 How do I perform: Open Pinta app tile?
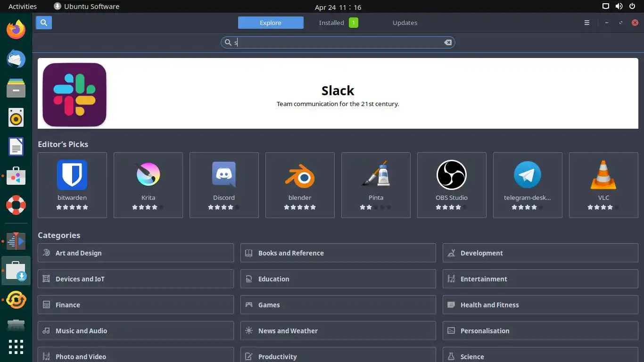pyautogui.click(x=376, y=185)
